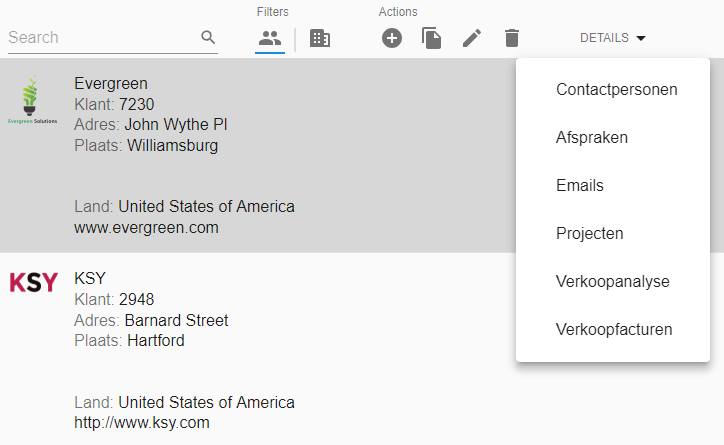Click the search magnifier icon
The height and width of the screenshot is (445, 724).
point(208,37)
